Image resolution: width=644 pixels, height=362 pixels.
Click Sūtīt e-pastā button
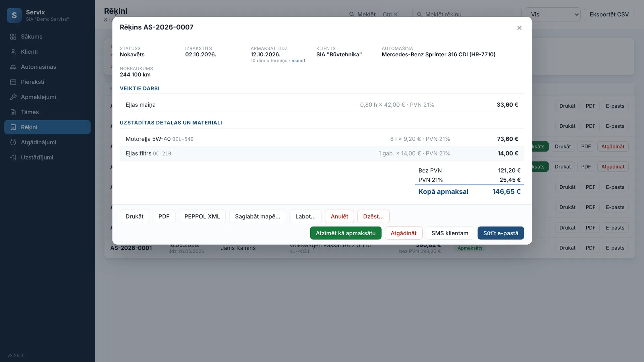point(500,233)
